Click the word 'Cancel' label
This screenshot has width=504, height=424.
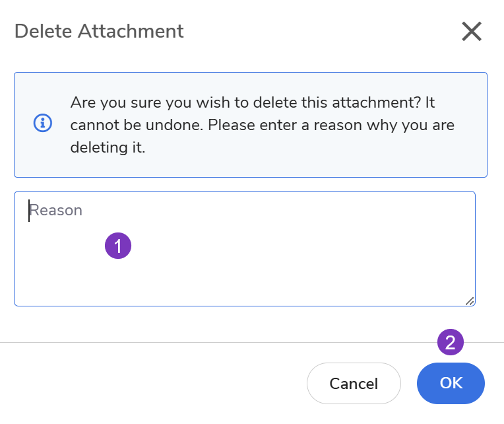coord(354,384)
